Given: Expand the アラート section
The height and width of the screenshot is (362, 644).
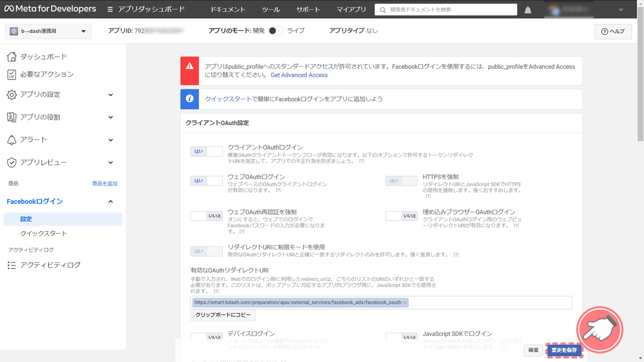Looking at the screenshot, I should [x=111, y=140].
